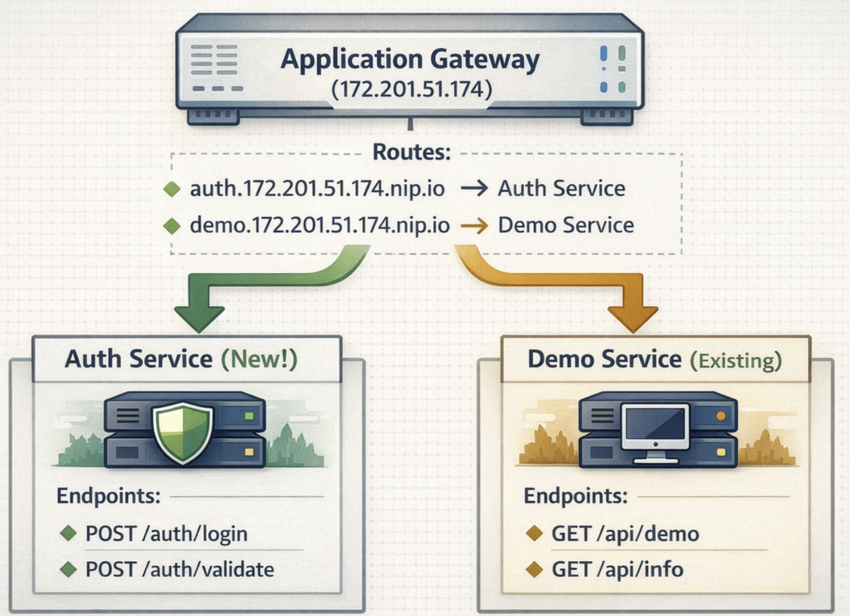Image resolution: width=850 pixels, height=616 pixels.
Task: Click the orange diamond beside GET /api/demo
Action: [x=535, y=535]
